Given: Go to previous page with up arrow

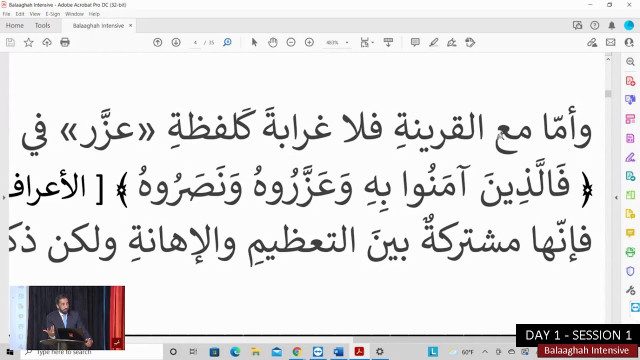Looking at the screenshot, I should point(158,42).
